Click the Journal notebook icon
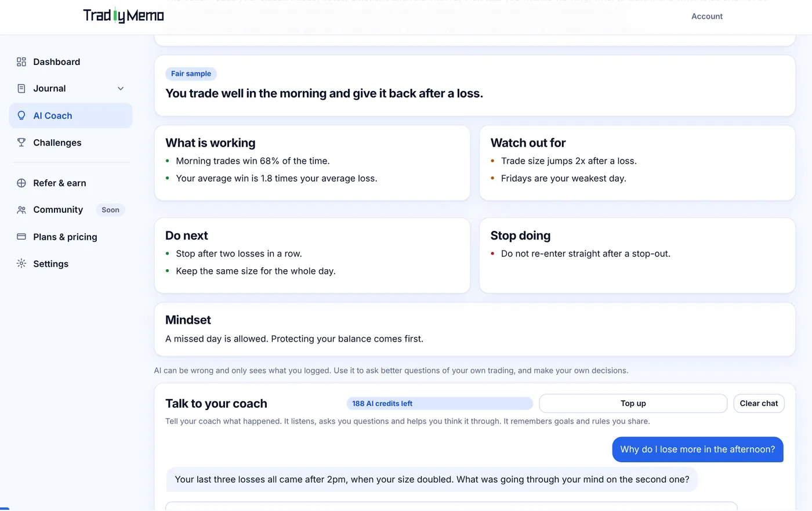The width and height of the screenshot is (812, 511). [x=21, y=89]
